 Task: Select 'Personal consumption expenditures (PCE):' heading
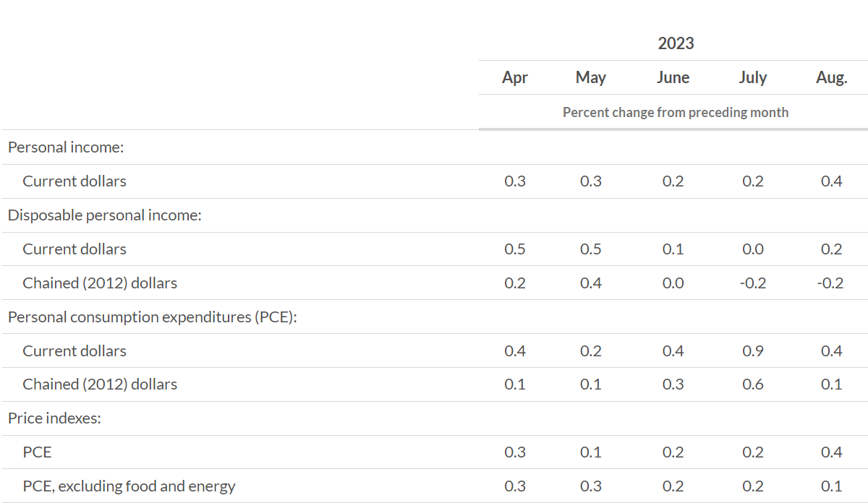pyautogui.click(x=152, y=317)
